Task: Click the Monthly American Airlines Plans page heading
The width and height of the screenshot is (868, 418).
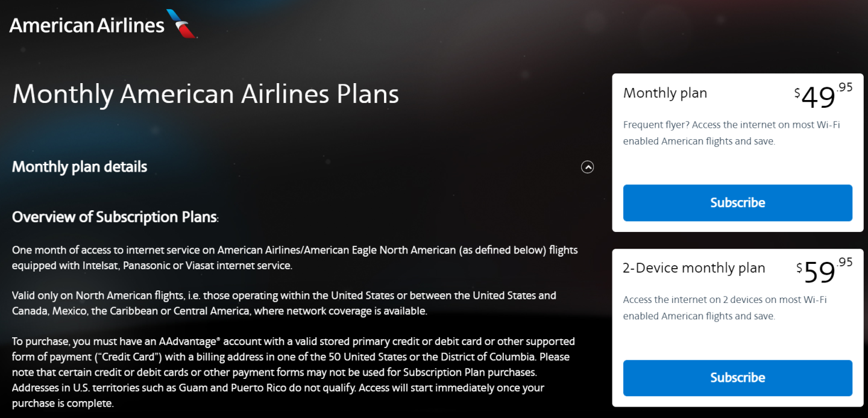Action: 206,95
